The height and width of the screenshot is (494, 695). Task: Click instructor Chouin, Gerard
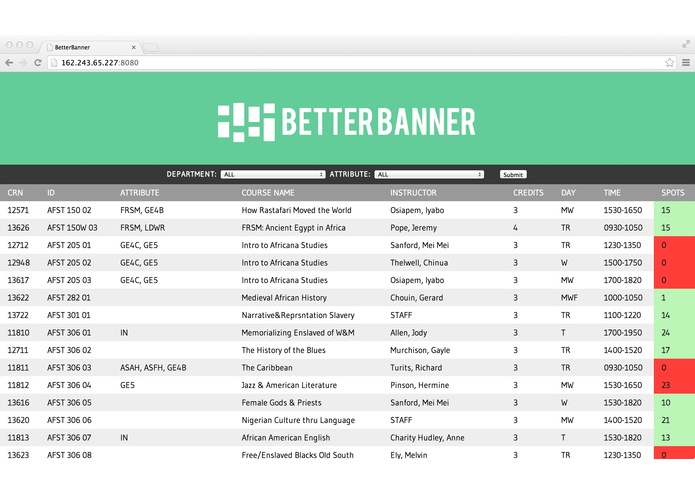(x=416, y=298)
